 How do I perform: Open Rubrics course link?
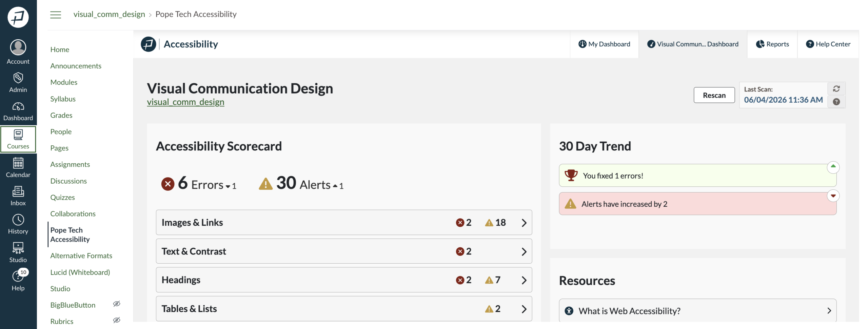click(x=62, y=321)
